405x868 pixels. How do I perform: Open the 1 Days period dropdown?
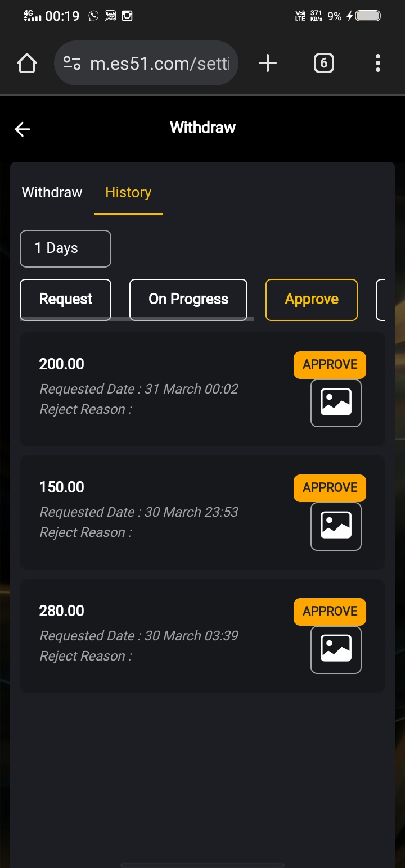click(x=65, y=248)
